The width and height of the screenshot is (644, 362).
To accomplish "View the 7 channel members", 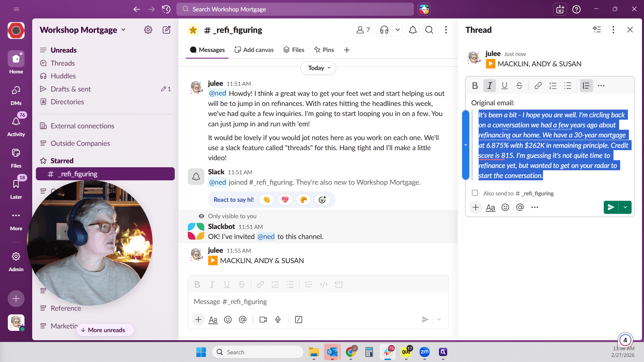I will 363,30.
